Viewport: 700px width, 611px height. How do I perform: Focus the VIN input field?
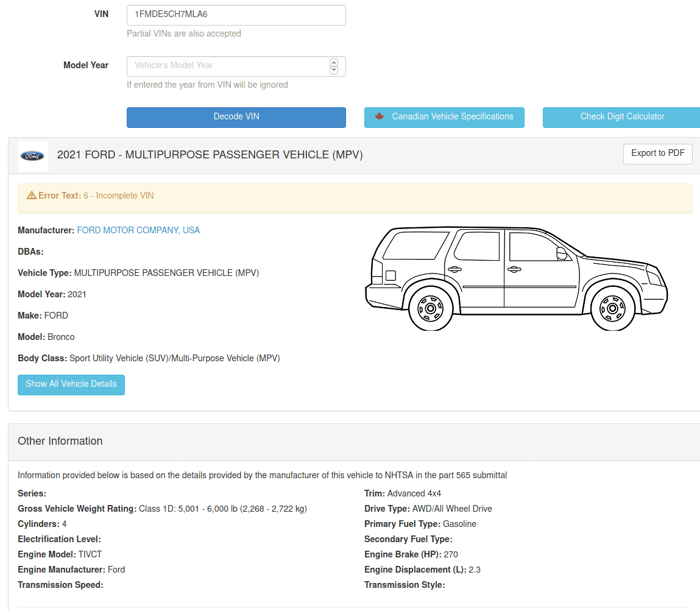tap(236, 15)
